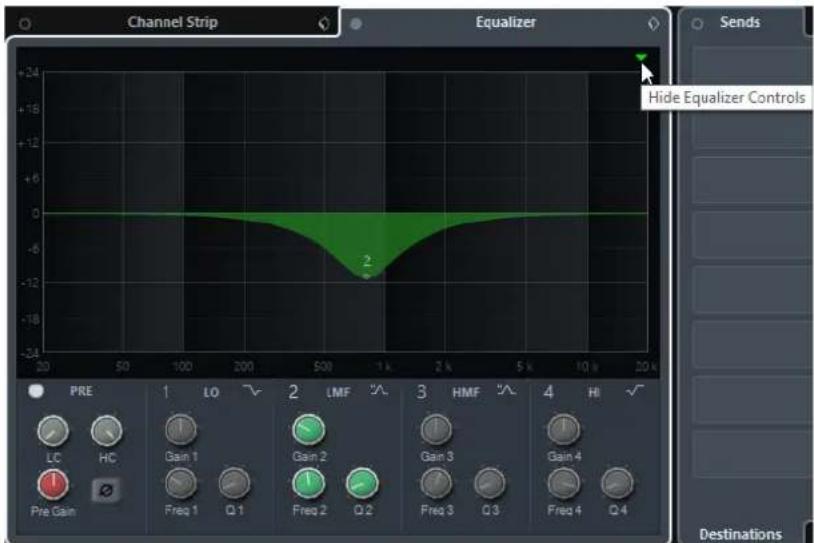Hide equalizer controls with green triangle
The image size is (814, 543).
pos(641,57)
